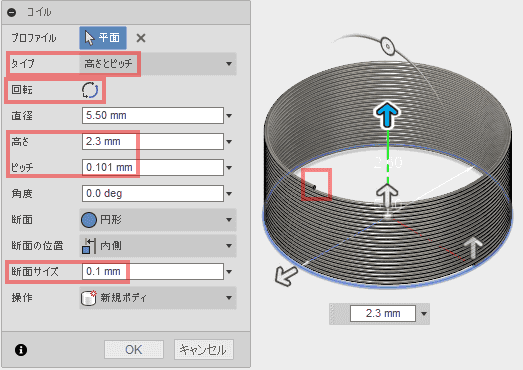Click the 新規ボディ operation icon
523x370 pixels.
click(89, 298)
